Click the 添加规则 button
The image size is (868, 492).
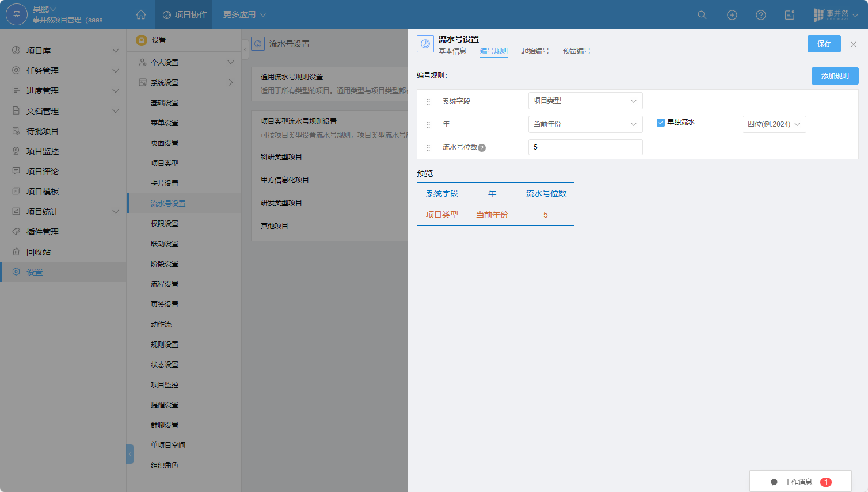click(835, 76)
